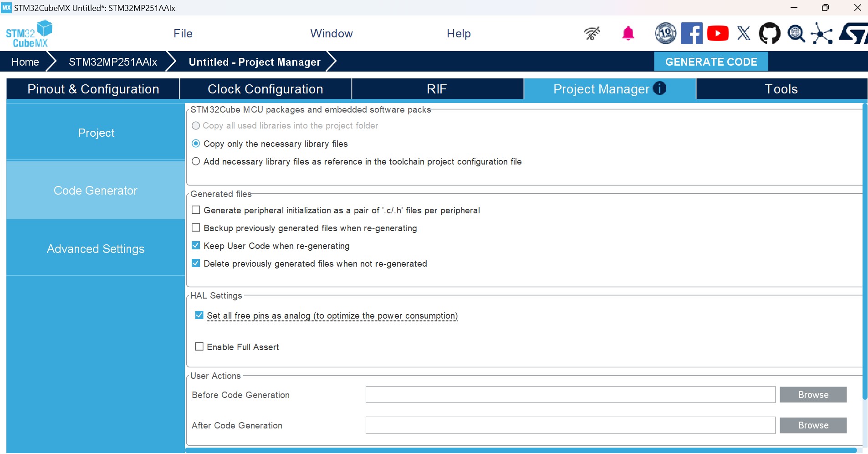This screenshot has height=454, width=868.
Task: Click the vertical scrollbar of the settings panel
Action: click(865, 252)
